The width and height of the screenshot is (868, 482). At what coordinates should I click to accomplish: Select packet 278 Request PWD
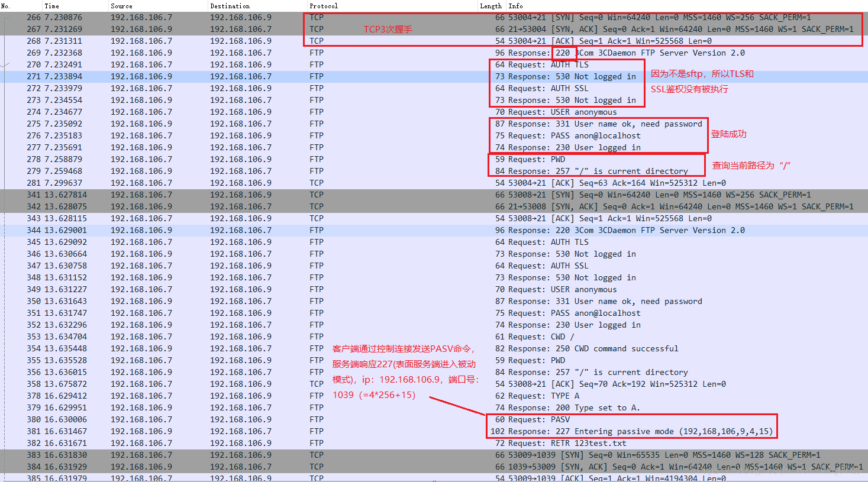pos(434,159)
